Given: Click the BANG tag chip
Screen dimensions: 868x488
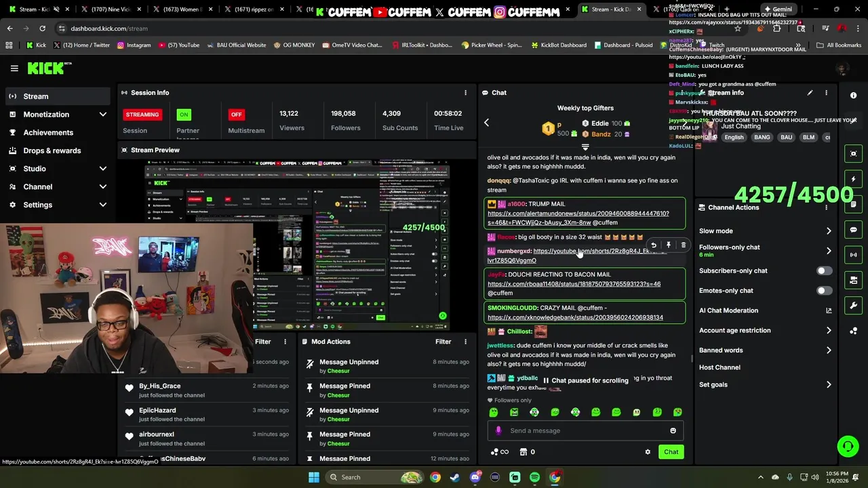Looking at the screenshot, I should pyautogui.click(x=762, y=138).
